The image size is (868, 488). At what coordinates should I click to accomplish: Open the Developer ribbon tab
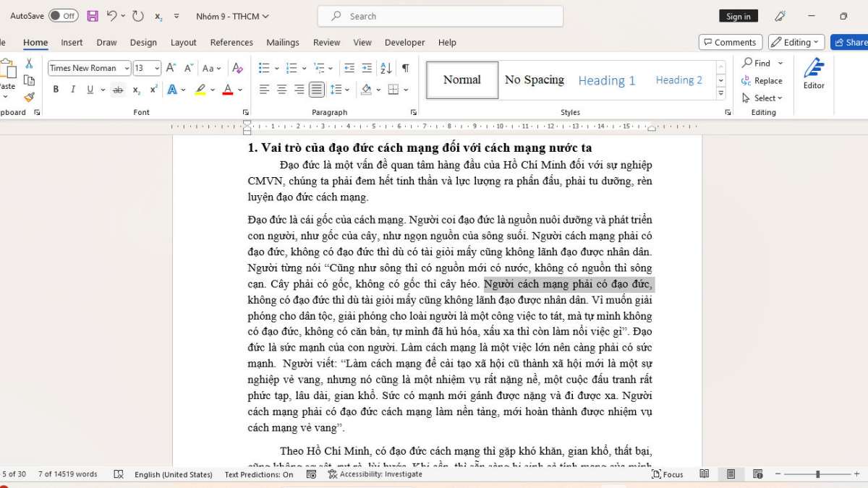(x=404, y=42)
